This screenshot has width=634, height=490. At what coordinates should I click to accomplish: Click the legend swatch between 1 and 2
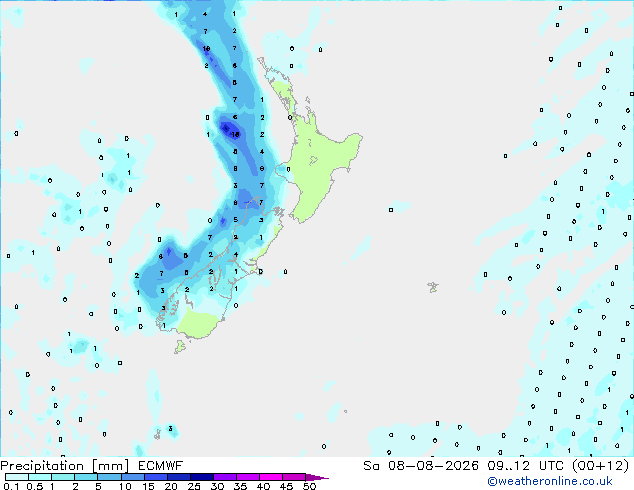click(63, 477)
